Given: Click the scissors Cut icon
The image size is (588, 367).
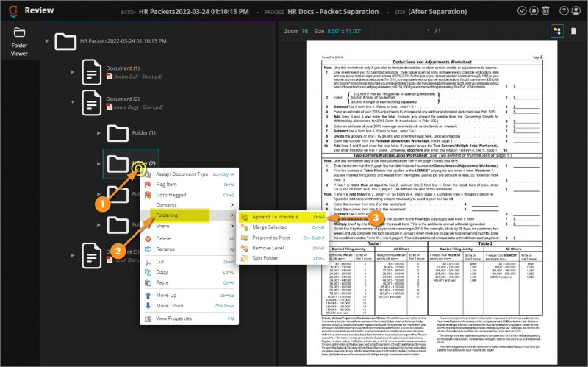Looking at the screenshot, I should [x=148, y=262].
